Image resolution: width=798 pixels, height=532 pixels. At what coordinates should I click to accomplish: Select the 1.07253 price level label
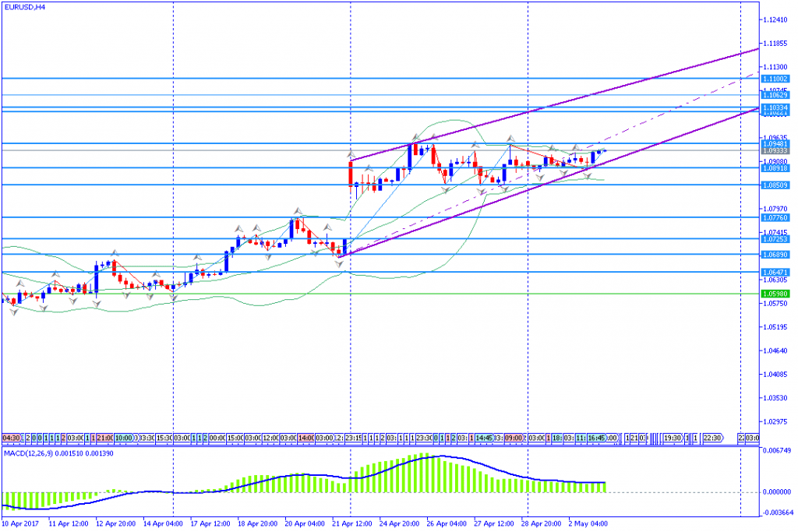775,239
